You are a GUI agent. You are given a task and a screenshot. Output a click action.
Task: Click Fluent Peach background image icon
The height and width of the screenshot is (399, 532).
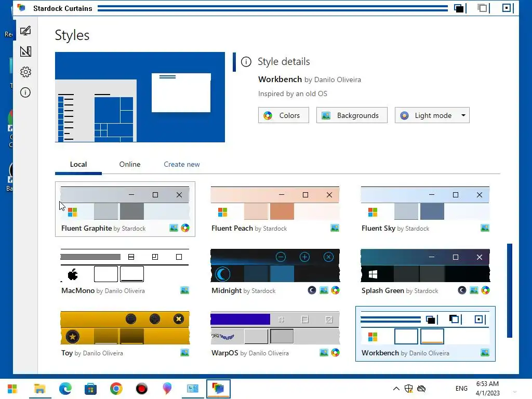click(335, 228)
